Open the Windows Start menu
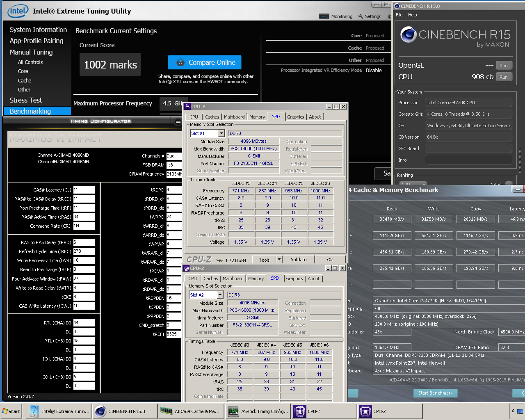Image resolution: width=525 pixels, height=420 pixels. click(11, 411)
